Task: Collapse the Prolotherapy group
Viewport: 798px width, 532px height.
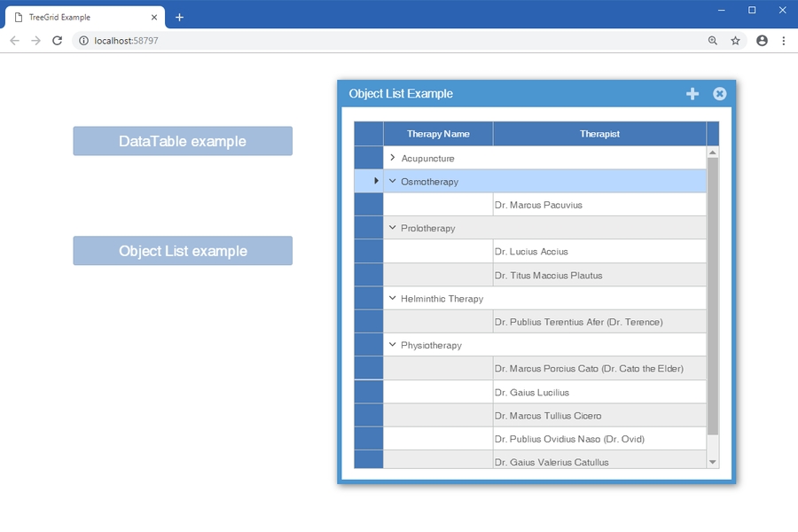Action: 393,228
